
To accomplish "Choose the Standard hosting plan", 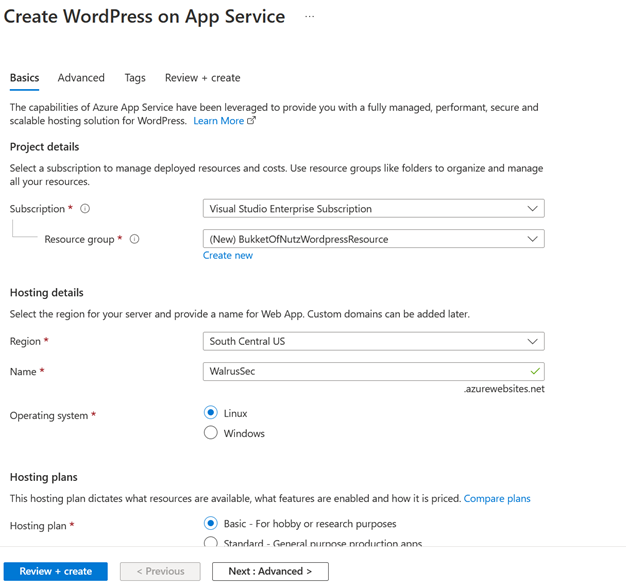I will [x=211, y=541].
